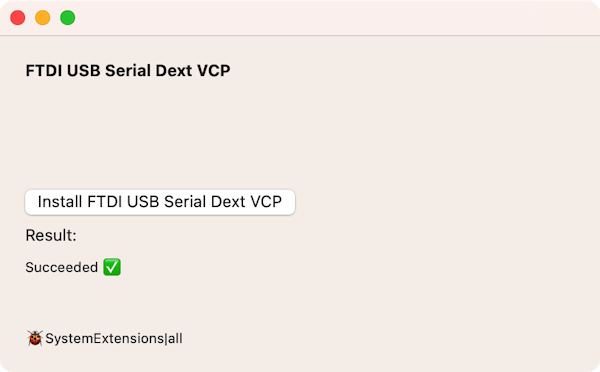This screenshot has height=372, width=600.
Task: Minimize the window using the yellow button
Action: click(x=42, y=18)
